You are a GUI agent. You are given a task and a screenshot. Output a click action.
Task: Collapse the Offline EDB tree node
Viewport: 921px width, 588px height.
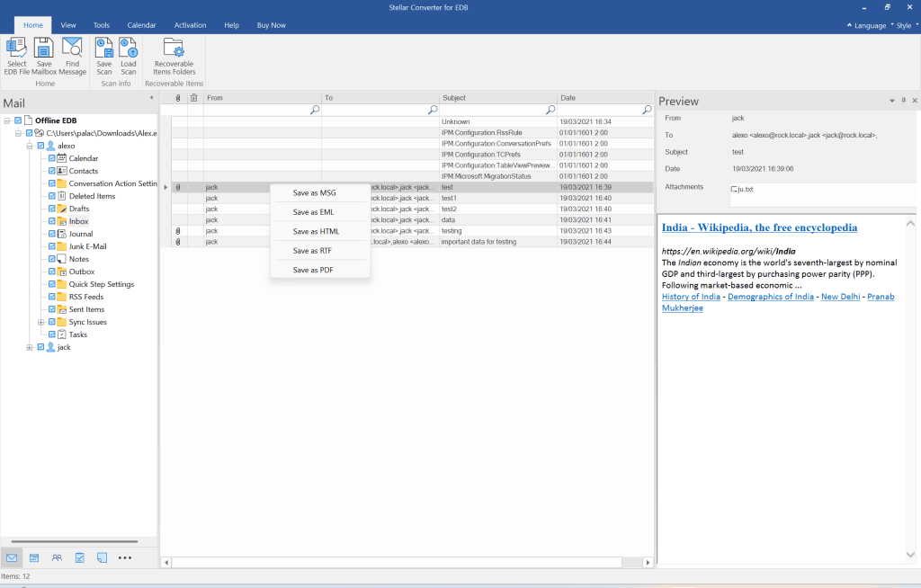click(x=7, y=120)
